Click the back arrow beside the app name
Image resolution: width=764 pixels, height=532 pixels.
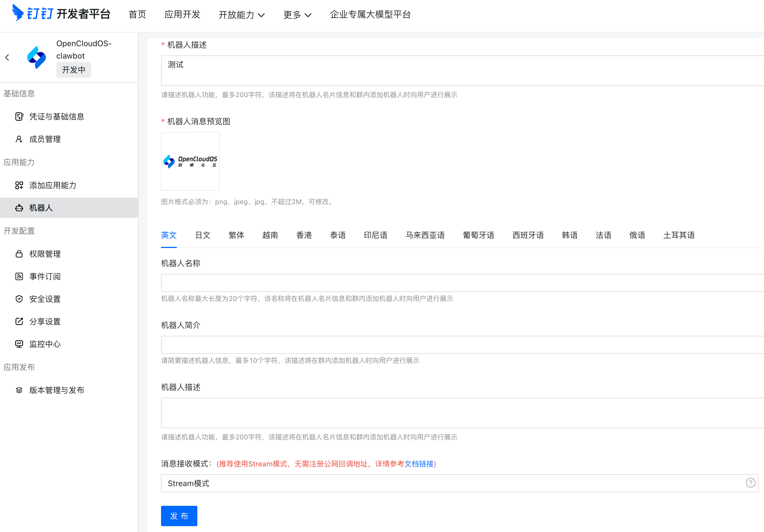point(7,57)
